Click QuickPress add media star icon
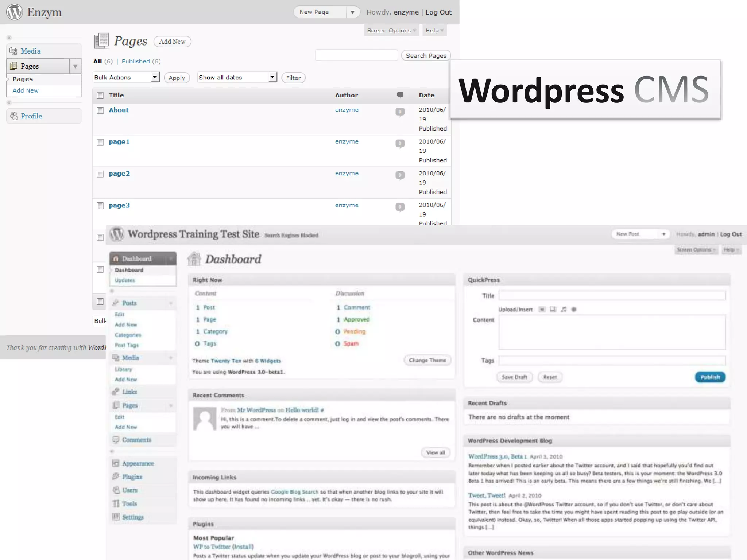This screenshot has height=560, width=747. 574,310
